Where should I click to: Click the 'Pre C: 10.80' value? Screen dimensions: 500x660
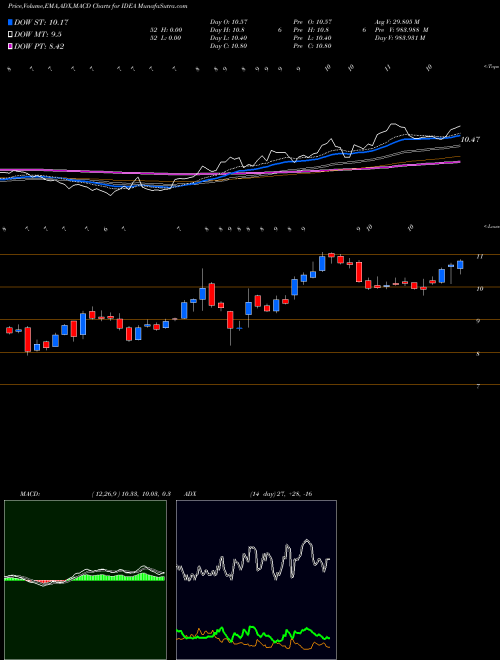(x=313, y=46)
